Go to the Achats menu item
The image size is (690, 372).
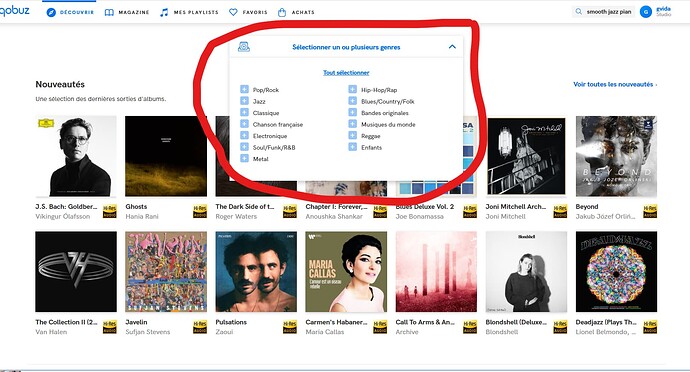303,12
